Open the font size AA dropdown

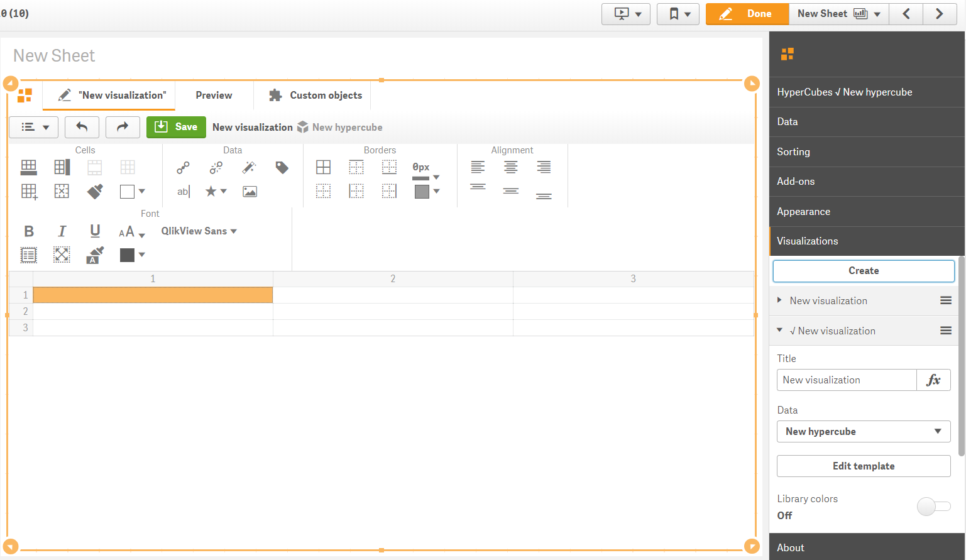tap(132, 232)
